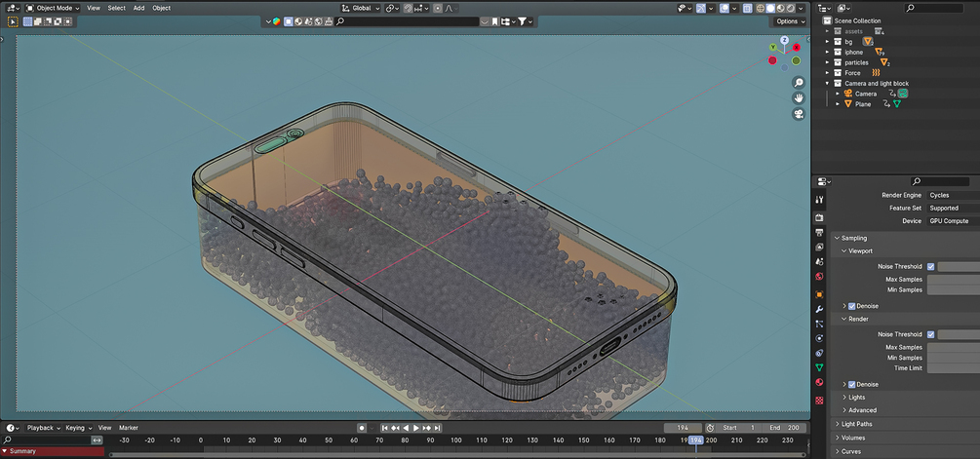This screenshot has width=980, height=459.
Task: Open the Object menu
Action: click(x=161, y=8)
